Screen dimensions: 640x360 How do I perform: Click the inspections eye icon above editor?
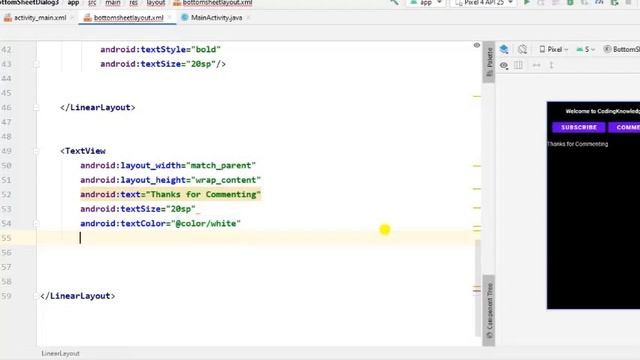477,45
